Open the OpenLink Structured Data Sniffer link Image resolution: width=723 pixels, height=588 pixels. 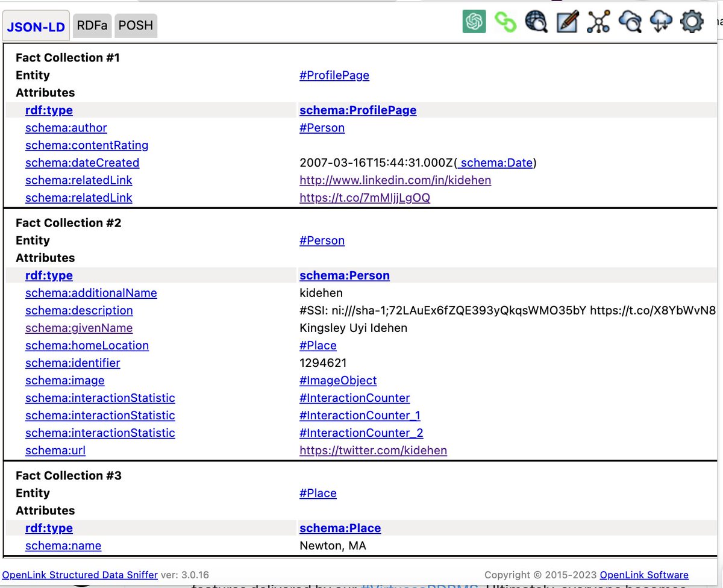80,575
